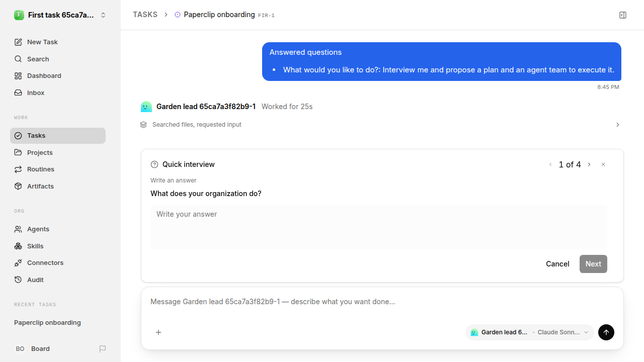Send the message with arrow button

606,332
